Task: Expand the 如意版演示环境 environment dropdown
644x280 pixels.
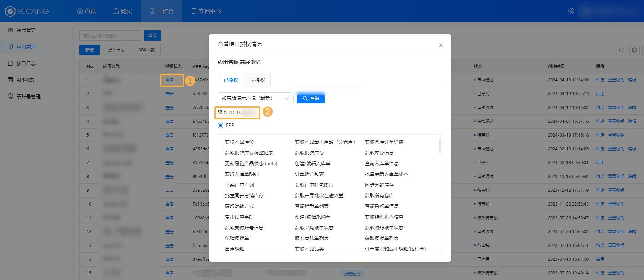Action: [x=255, y=98]
